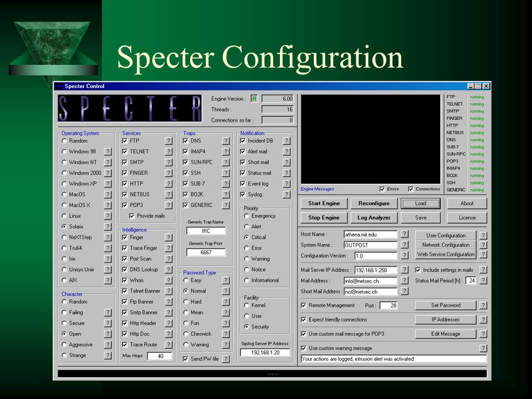This screenshot has height=399, width=532.
Task: Open help for GENERIC trap
Action: click(x=226, y=205)
